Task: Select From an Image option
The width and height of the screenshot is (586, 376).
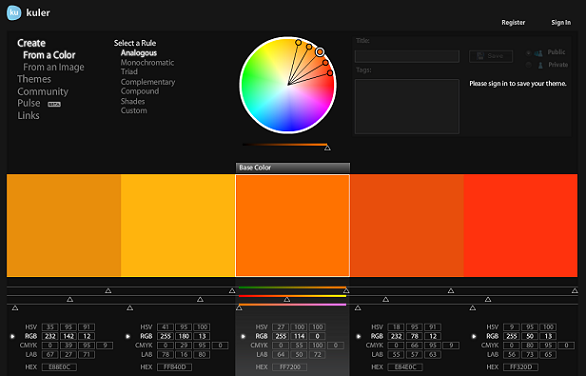Action: (53, 67)
